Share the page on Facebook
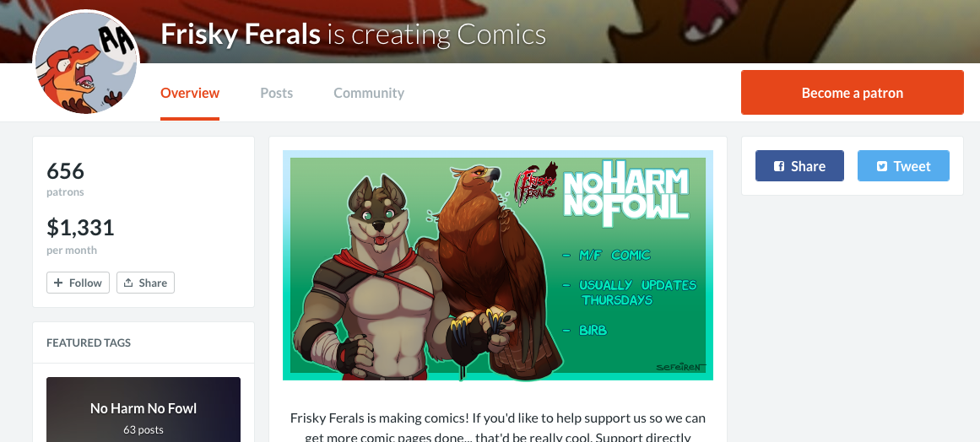 (799, 166)
